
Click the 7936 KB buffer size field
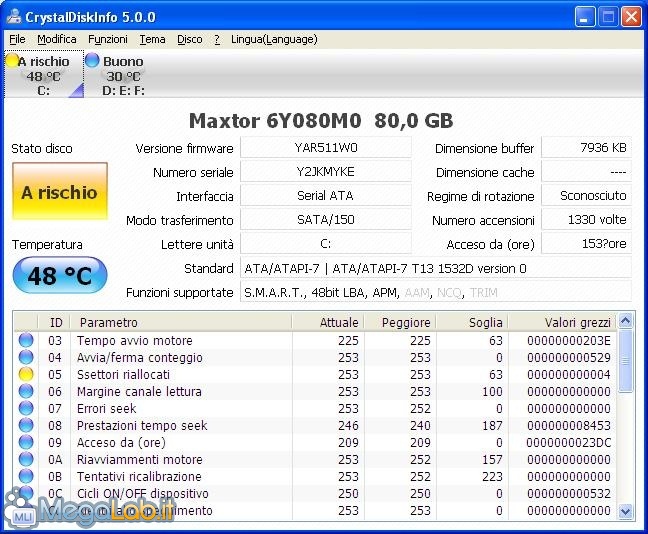586,148
